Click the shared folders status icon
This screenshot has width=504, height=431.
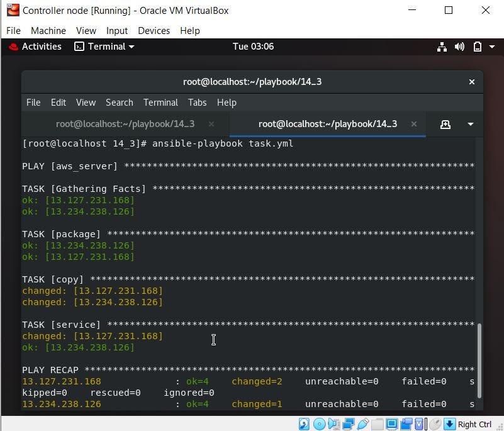click(378, 424)
